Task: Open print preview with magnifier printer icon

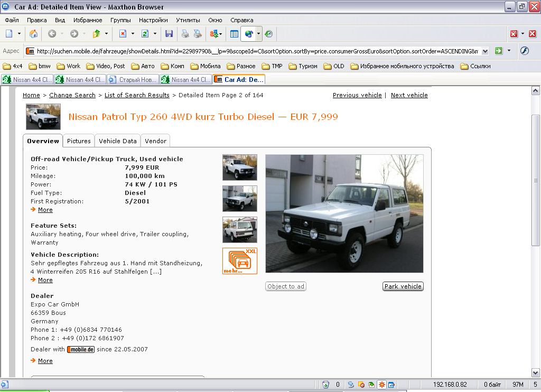Action: [198, 33]
